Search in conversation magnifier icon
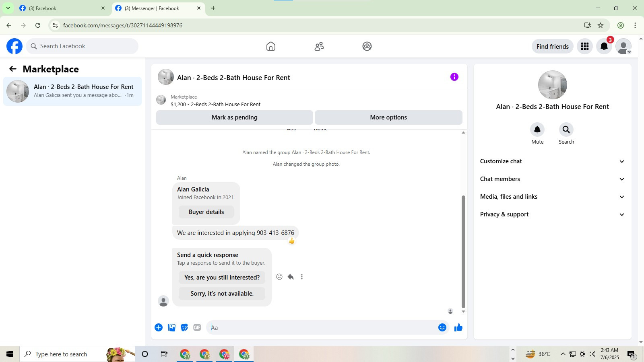Image resolution: width=644 pixels, height=362 pixels. click(566, 130)
